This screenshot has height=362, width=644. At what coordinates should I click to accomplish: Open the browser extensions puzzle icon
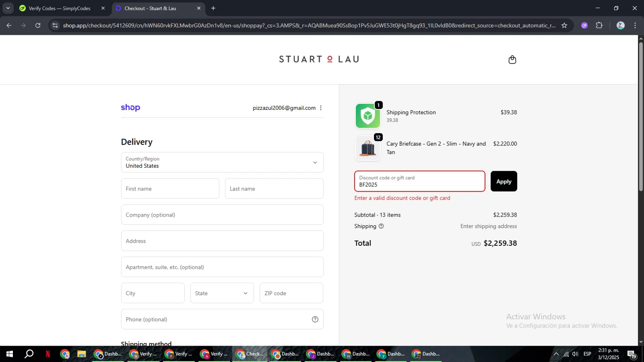pyautogui.click(x=599, y=25)
